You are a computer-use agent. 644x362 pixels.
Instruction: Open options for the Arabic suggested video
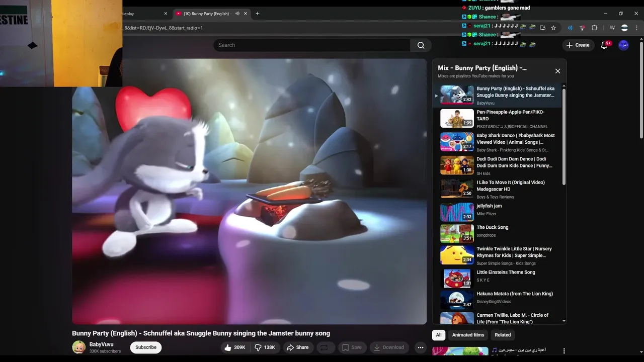(x=564, y=351)
